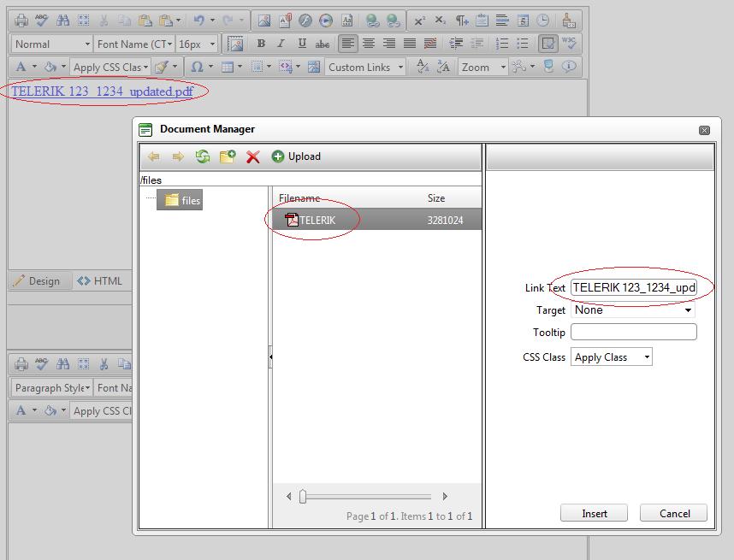
Task: Click the Insert button
Action: [x=594, y=513]
